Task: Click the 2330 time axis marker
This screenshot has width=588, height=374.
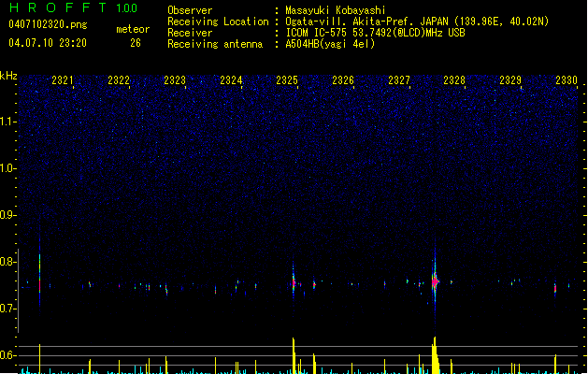Action: click(x=566, y=80)
